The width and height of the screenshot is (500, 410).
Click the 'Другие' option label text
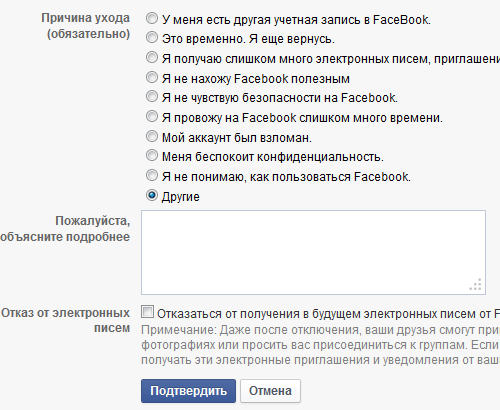click(181, 197)
